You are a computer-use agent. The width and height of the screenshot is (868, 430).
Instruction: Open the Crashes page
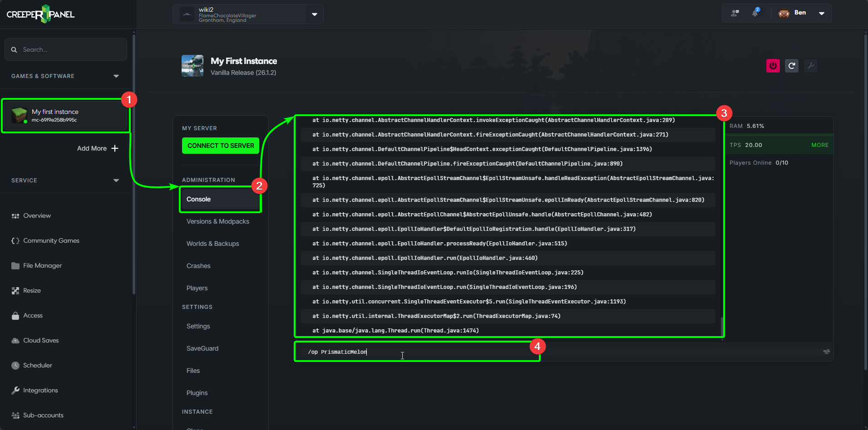click(x=198, y=266)
